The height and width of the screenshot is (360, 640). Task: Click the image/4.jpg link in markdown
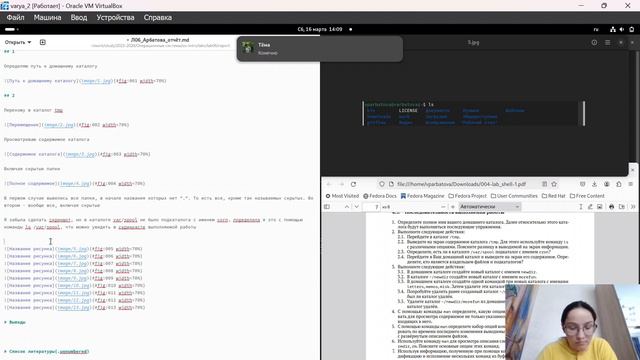(x=75, y=184)
